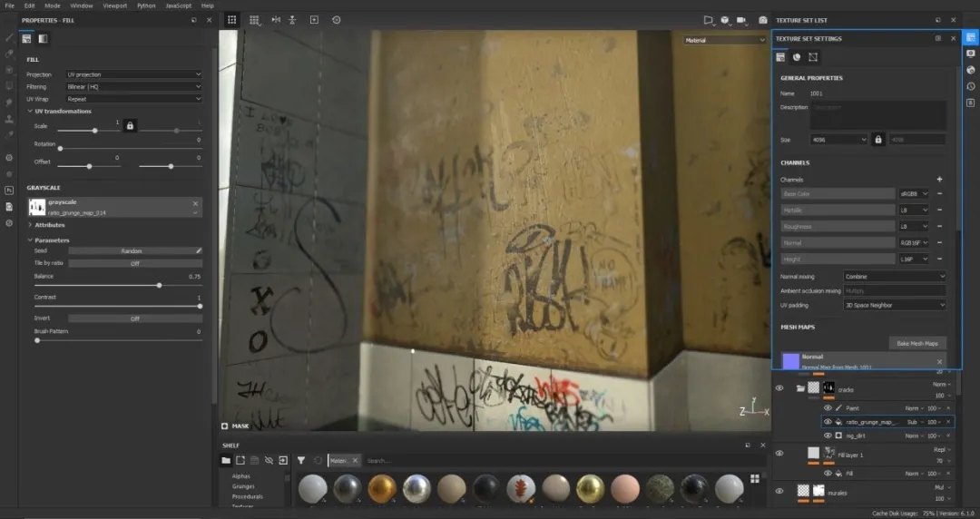The image size is (980, 519).
Task: Hide the mg_dirt effect
Action: [x=828, y=436]
